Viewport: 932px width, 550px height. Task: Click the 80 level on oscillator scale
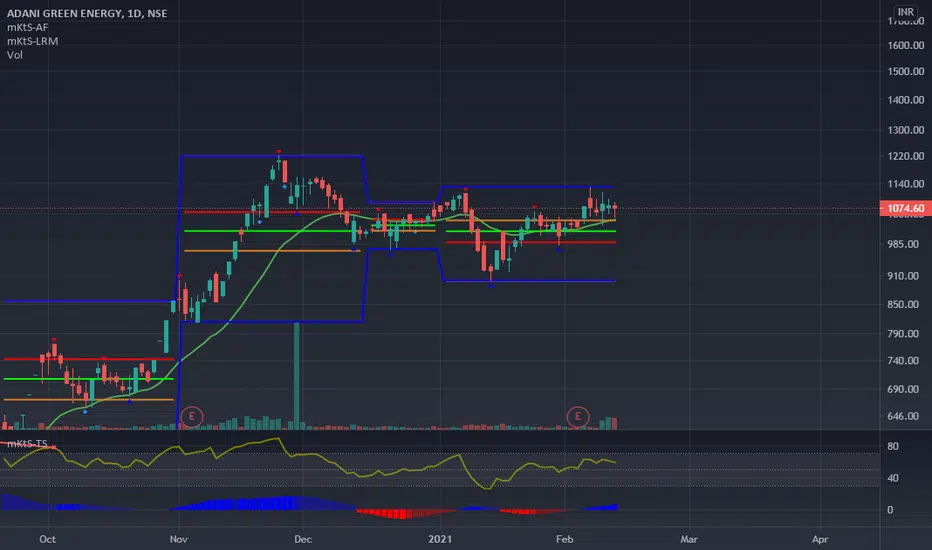[x=893, y=446]
